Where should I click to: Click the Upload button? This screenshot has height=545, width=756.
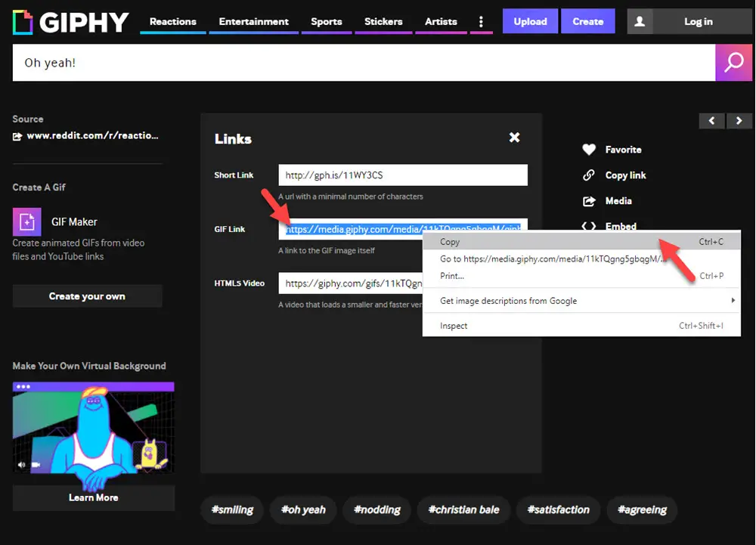tap(530, 21)
